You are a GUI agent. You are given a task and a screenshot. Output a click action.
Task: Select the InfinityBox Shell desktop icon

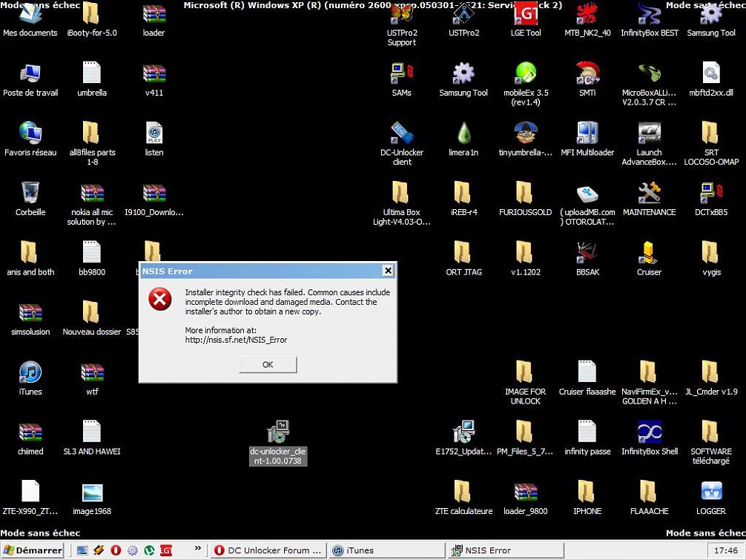pyautogui.click(x=649, y=432)
